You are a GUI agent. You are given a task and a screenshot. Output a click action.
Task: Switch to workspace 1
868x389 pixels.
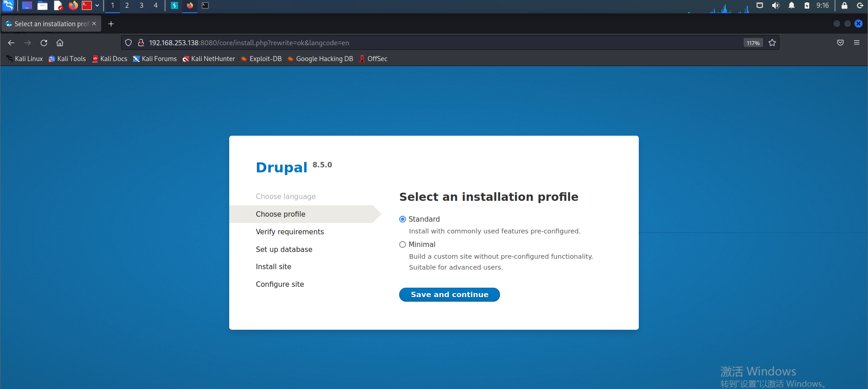(113, 5)
